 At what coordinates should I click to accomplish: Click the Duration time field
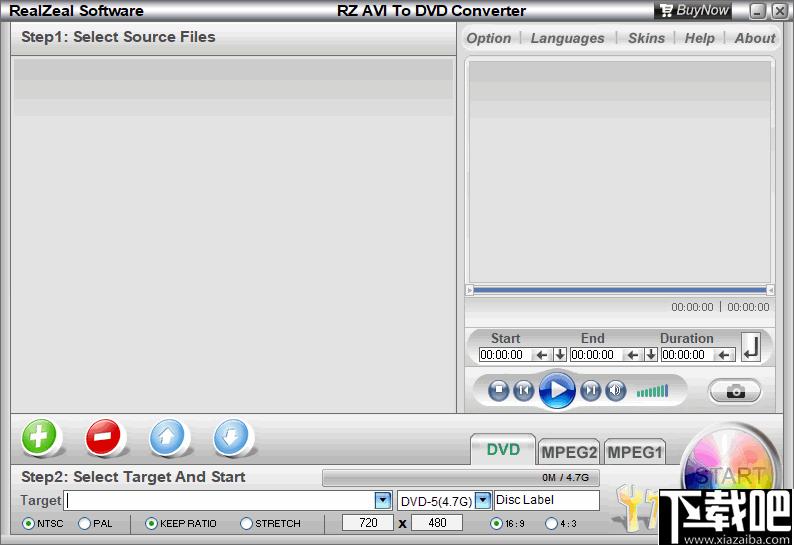(689, 355)
